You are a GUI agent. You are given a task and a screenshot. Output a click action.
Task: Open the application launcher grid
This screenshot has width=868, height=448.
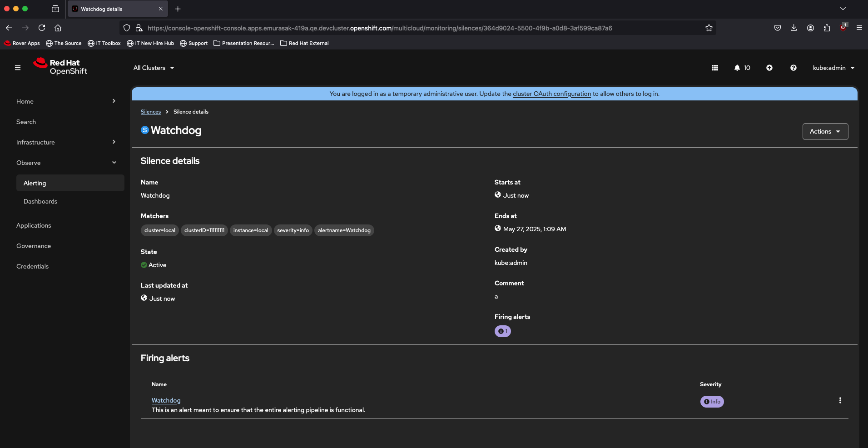click(715, 68)
